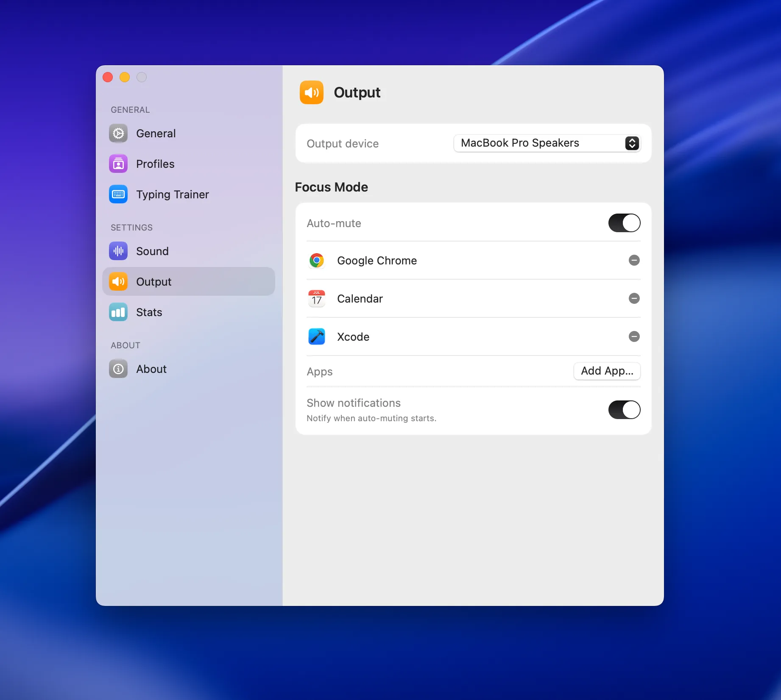Click the purple Profiles icon
781x700 pixels.
[118, 164]
